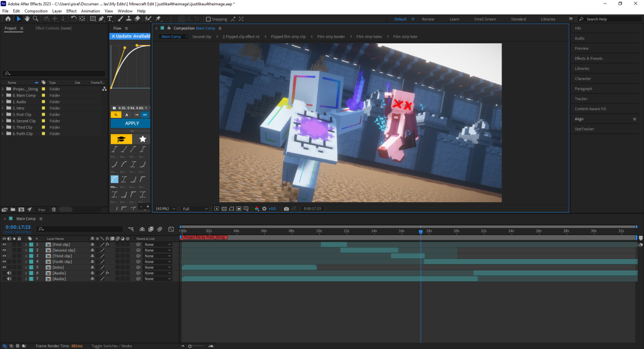The image size is (644, 349).
Task: Hide the [First clip] layer
Action: 5,244
